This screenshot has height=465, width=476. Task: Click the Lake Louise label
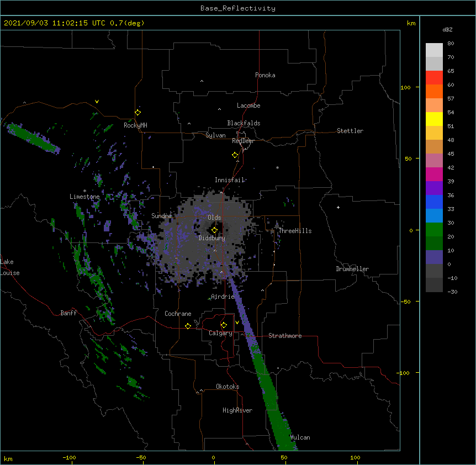[x=10, y=267]
